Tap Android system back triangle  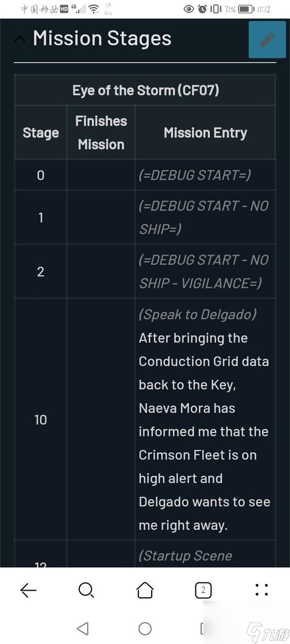[83, 628]
